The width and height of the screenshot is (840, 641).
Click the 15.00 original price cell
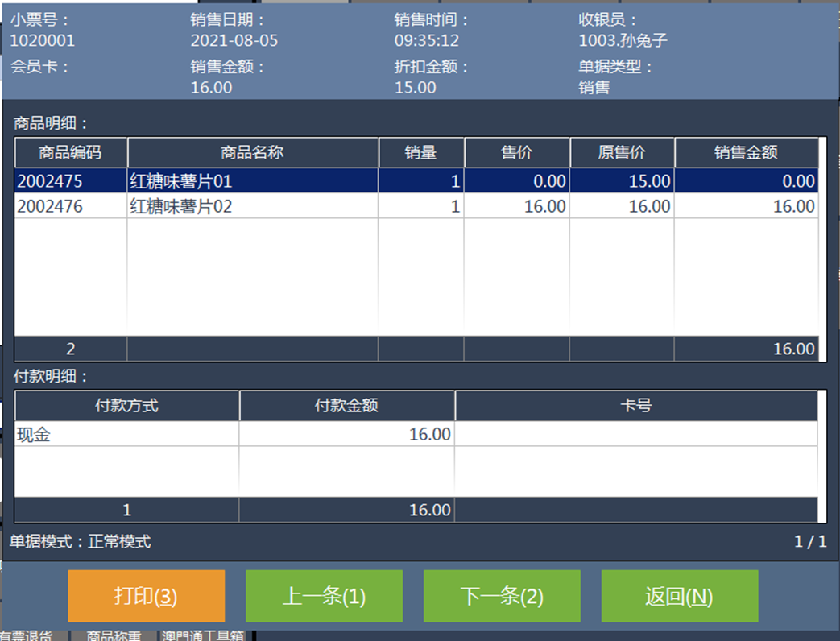tap(649, 181)
